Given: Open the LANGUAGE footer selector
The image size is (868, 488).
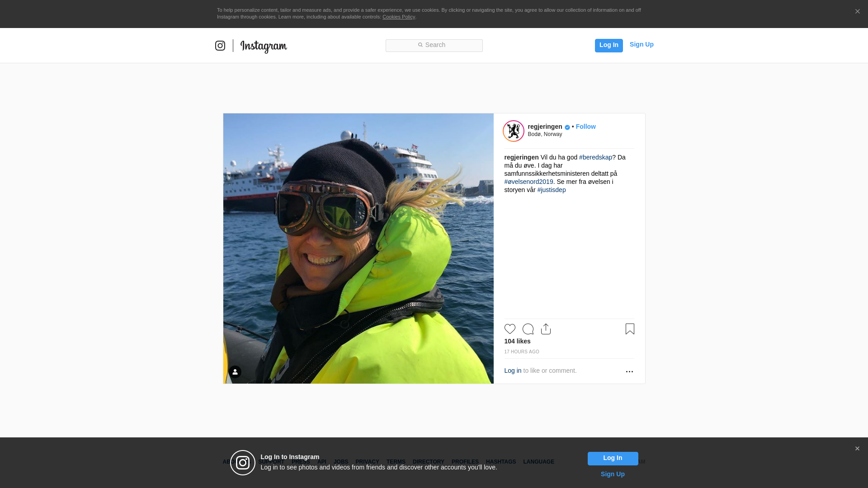Looking at the screenshot, I should click(x=538, y=462).
